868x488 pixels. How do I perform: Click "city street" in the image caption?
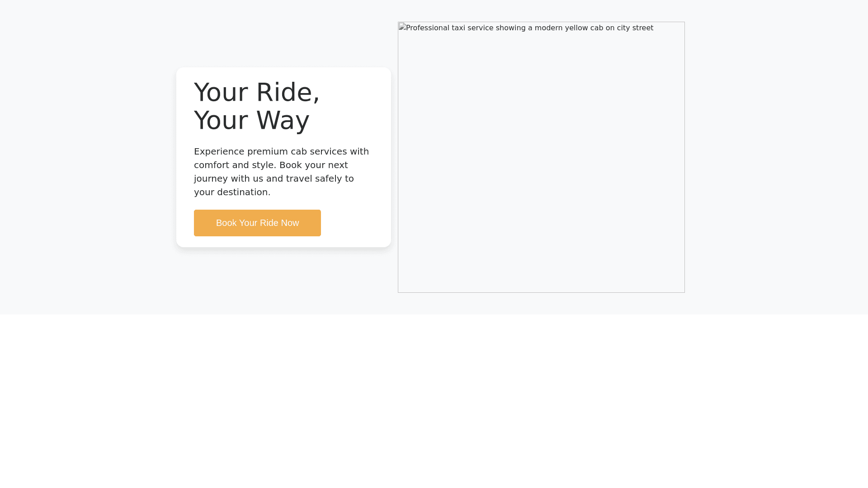[x=635, y=28]
